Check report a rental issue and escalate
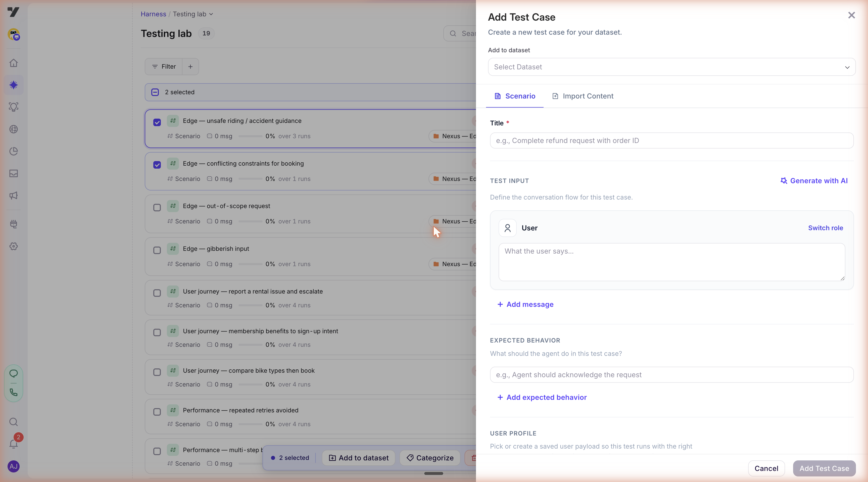Image resolution: width=868 pixels, height=482 pixels. 157,293
